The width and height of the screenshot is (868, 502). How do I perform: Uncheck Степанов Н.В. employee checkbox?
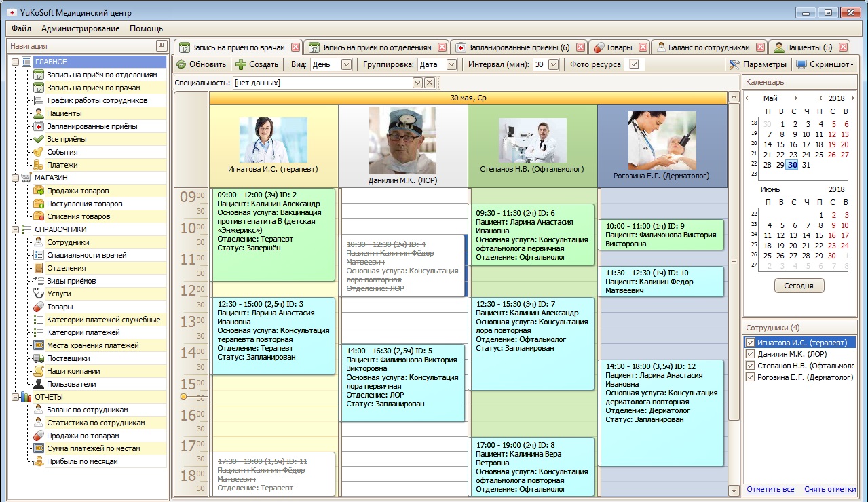click(750, 366)
